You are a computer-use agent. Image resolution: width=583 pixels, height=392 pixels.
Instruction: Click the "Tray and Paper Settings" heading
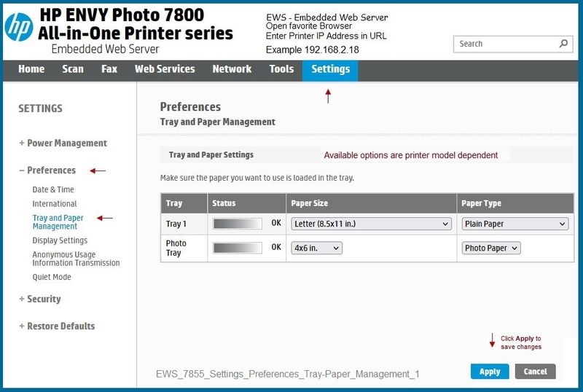[211, 154]
